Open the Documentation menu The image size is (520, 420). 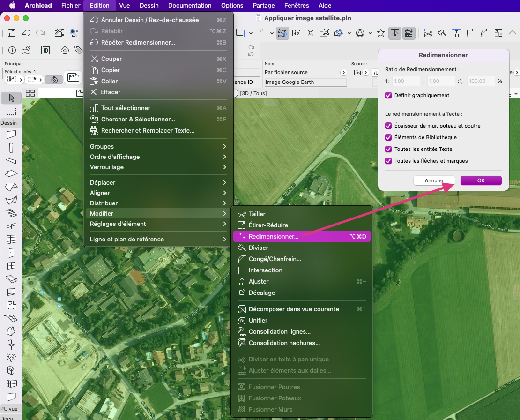tap(190, 5)
